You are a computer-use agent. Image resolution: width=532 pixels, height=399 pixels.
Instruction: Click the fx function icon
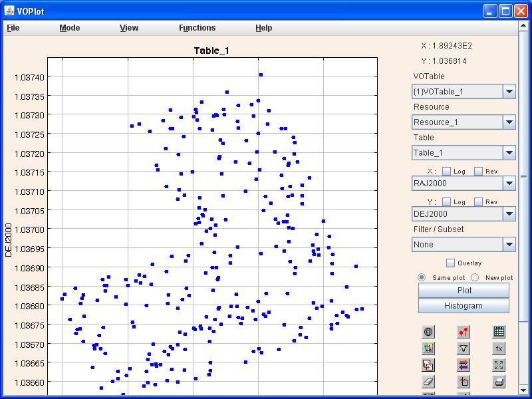click(499, 348)
